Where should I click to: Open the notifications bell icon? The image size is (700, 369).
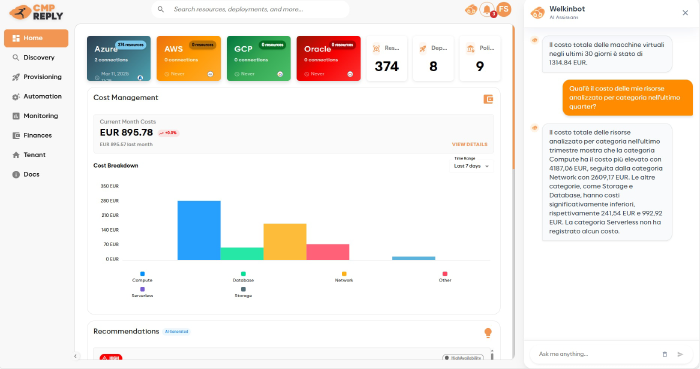coord(487,9)
